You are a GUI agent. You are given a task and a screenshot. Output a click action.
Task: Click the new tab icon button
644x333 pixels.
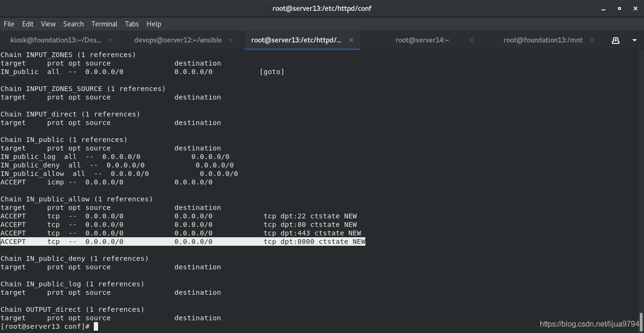click(x=615, y=40)
